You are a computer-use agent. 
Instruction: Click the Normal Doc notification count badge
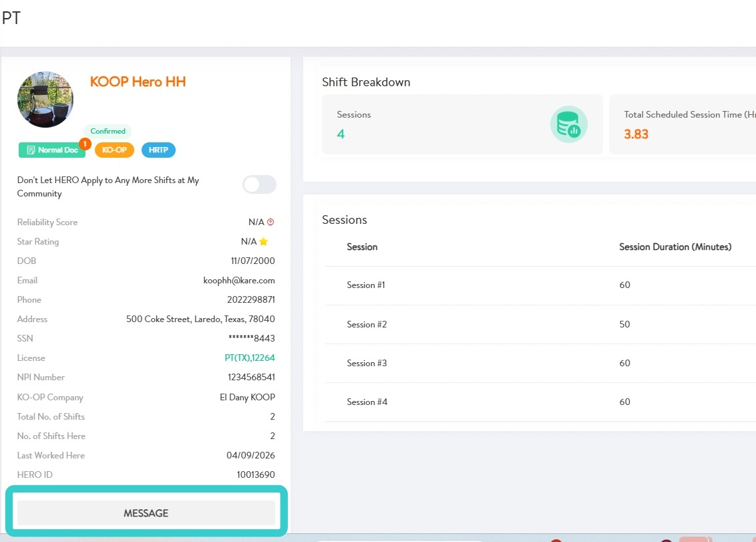pyautogui.click(x=85, y=144)
